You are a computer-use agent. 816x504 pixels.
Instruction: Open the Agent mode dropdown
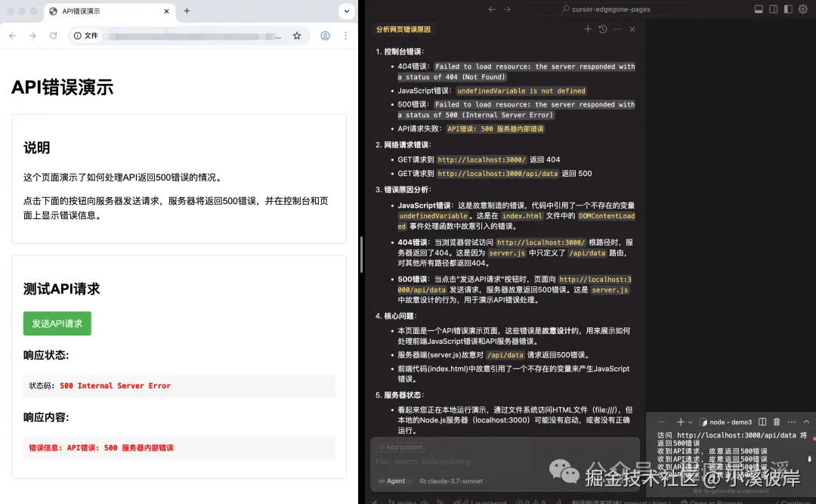[x=394, y=481]
